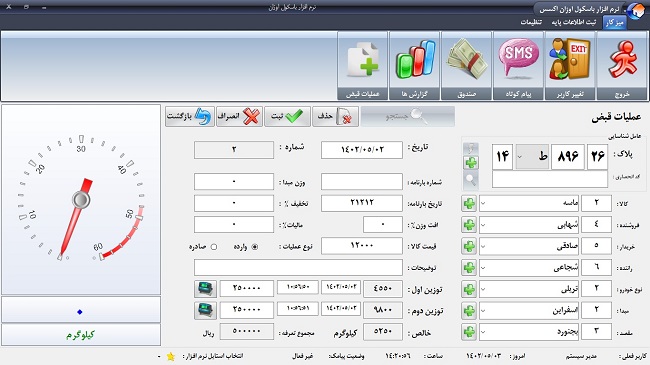This screenshot has width=650, height=365.
Task: Select the وارده (incoming) radio button
Action: pos(255,247)
